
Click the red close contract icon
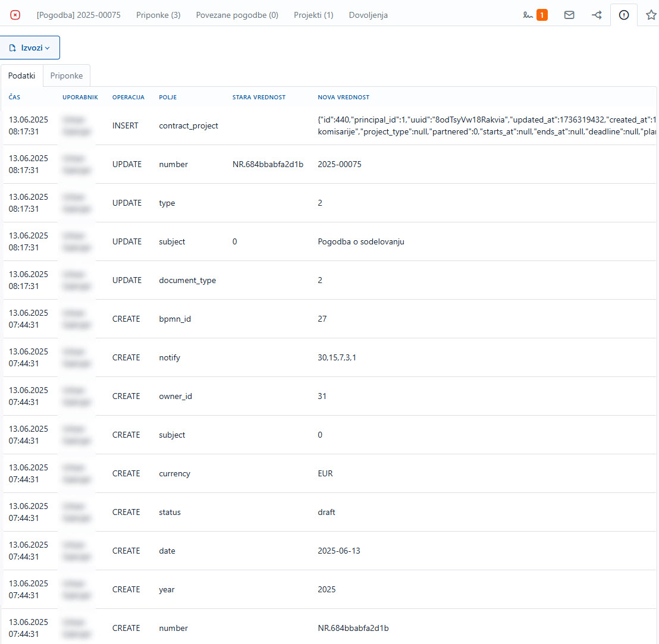tap(15, 15)
